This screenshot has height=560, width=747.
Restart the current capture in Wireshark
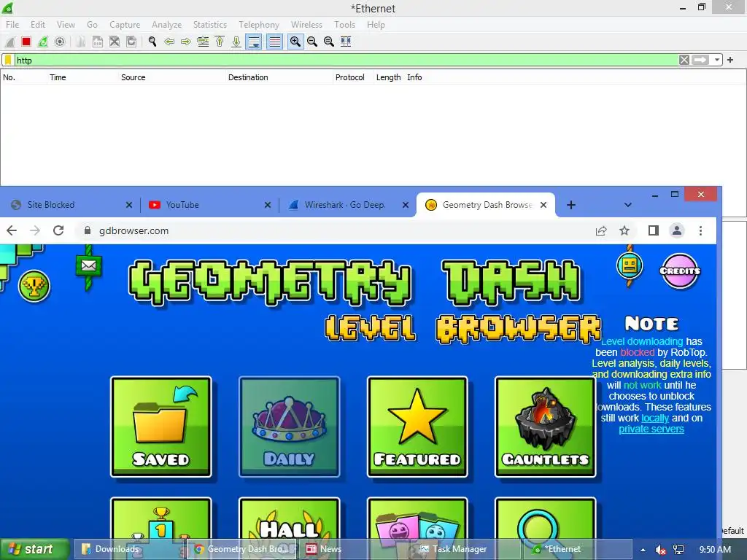click(43, 42)
